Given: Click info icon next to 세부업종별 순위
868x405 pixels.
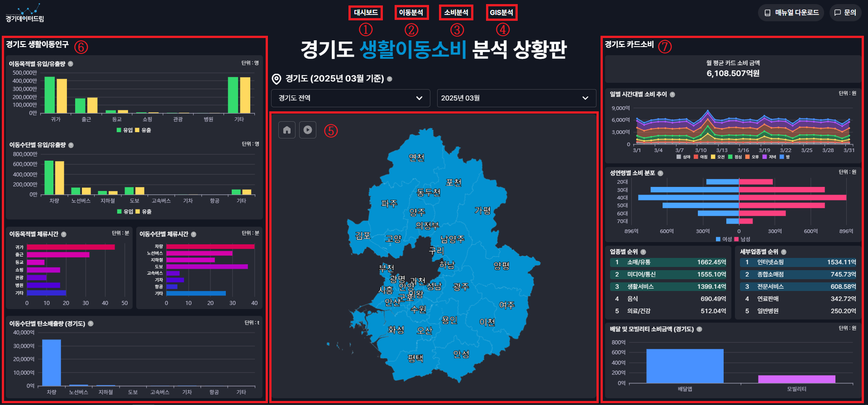Looking at the screenshot, I should 783,252.
